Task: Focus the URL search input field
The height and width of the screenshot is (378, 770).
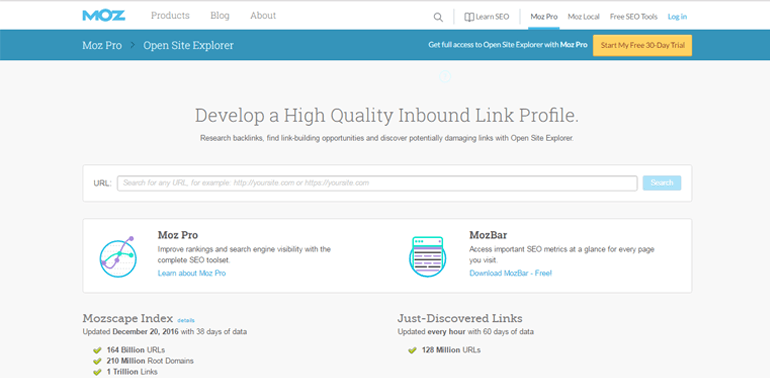Action: coord(377,183)
